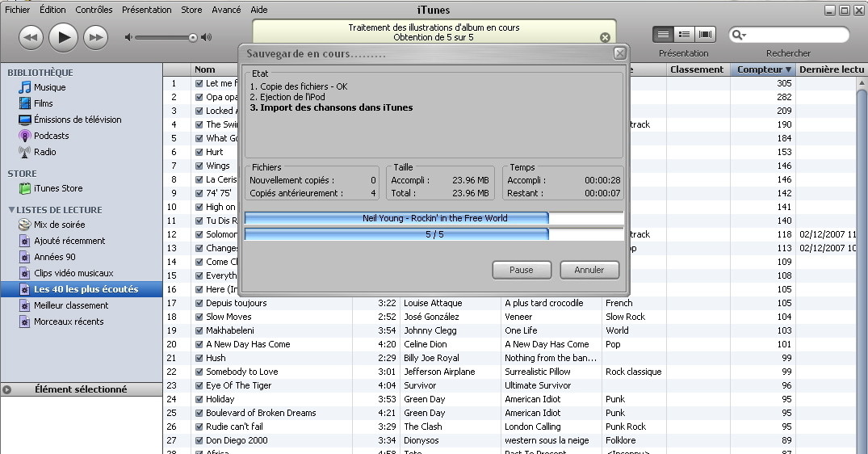Uncheck the Hush track checkbox
868x454 pixels.
[199, 358]
